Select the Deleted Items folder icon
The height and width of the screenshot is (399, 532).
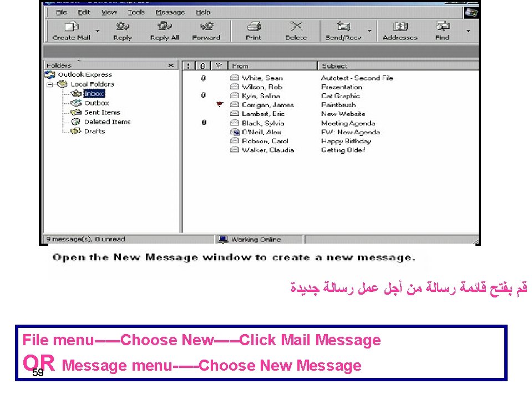[x=76, y=122]
